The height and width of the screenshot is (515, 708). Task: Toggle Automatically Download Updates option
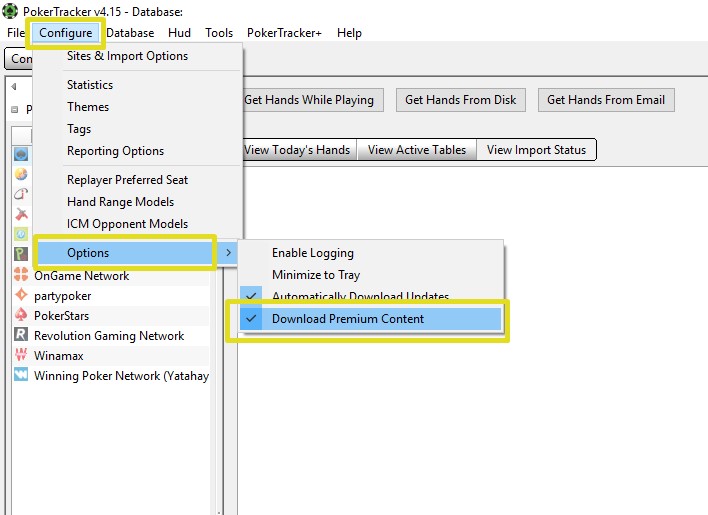pos(360,297)
